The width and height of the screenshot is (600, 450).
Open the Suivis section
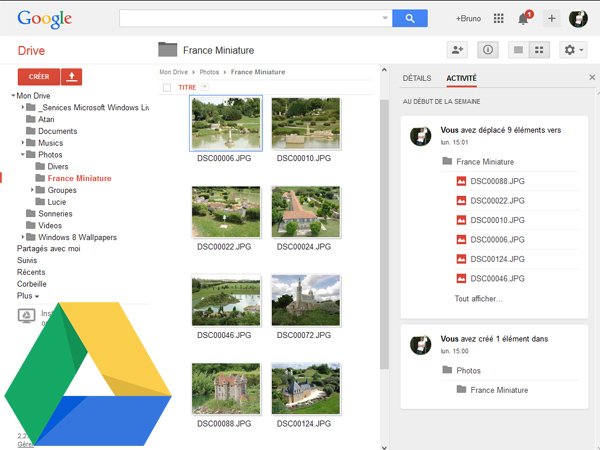click(x=27, y=261)
